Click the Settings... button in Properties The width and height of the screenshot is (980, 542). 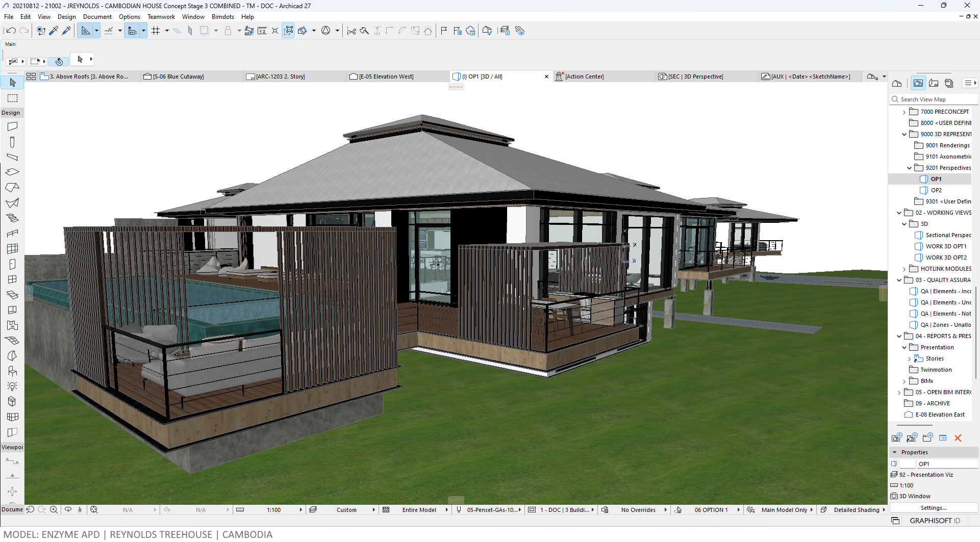coord(933,508)
